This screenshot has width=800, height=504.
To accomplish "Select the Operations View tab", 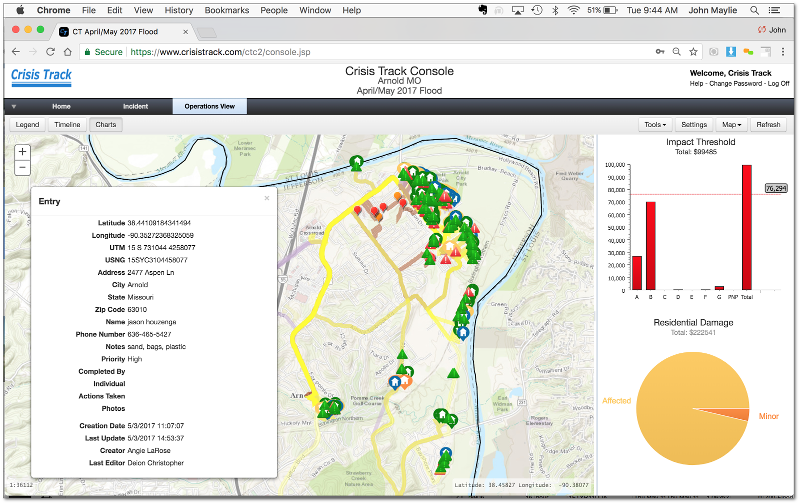I will click(x=210, y=107).
